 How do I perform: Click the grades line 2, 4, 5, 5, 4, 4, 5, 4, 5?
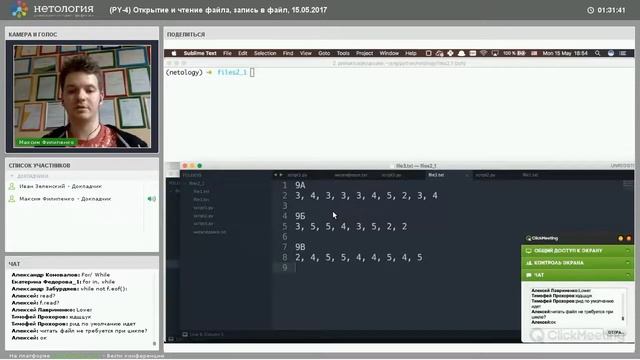coord(359,258)
